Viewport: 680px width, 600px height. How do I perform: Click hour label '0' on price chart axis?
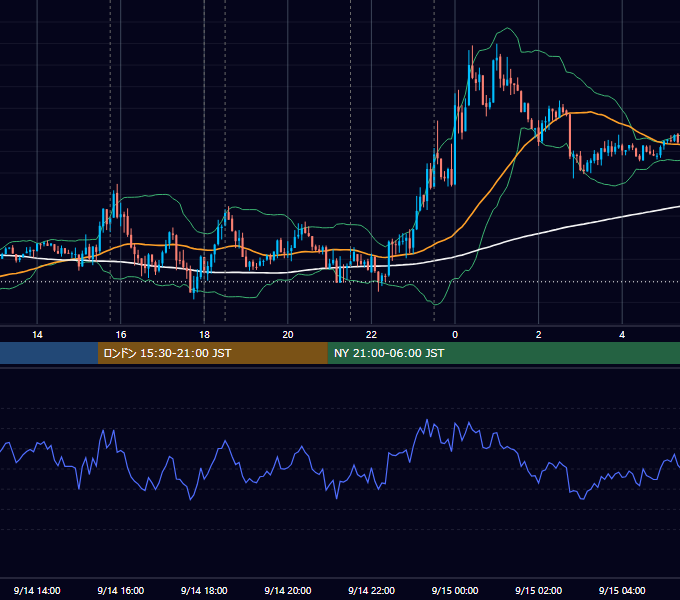(x=455, y=335)
